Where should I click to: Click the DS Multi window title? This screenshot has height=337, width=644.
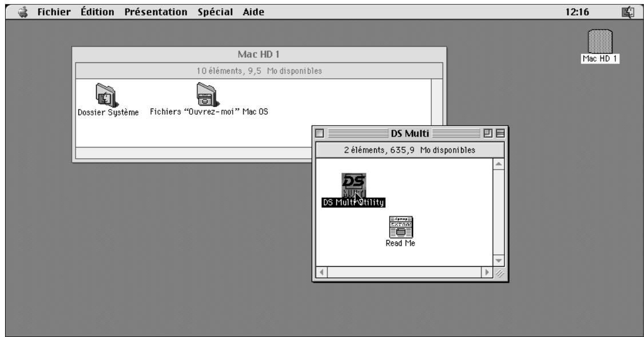[410, 133]
